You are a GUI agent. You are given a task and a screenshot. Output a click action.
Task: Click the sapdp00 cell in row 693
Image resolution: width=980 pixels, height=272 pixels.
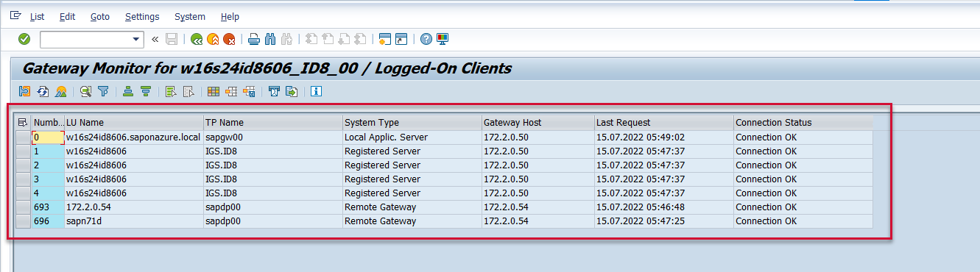(x=272, y=207)
